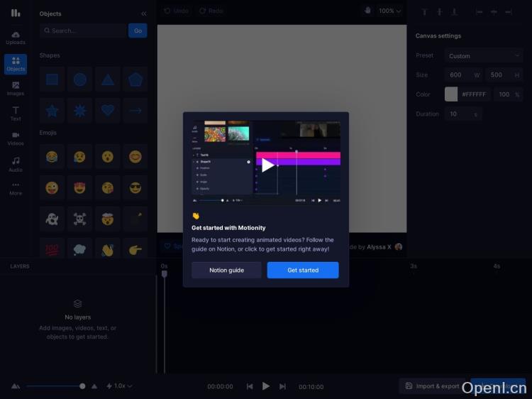The height and width of the screenshot is (399, 532).
Task: Click the canvas color swatch
Action: pyautogui.click(x=451, y=94)
